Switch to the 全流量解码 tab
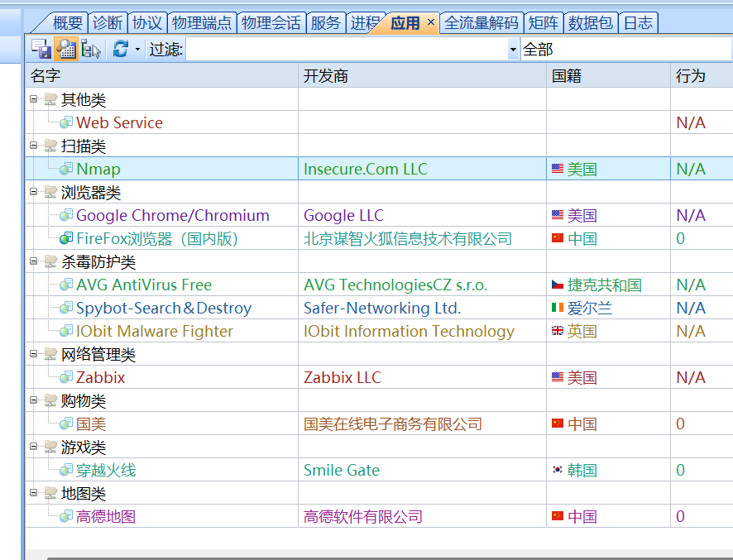Screen dimensions: 733x560 481,23
